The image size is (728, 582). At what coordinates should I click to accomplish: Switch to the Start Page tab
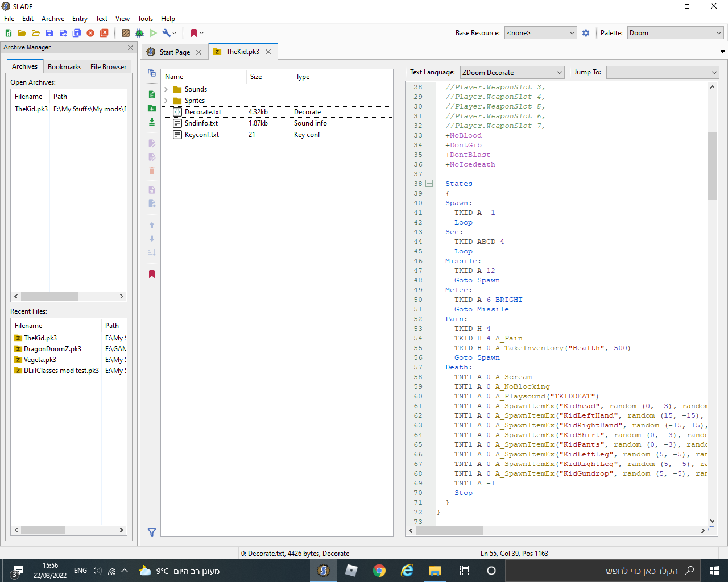click(x=175, y=52)
